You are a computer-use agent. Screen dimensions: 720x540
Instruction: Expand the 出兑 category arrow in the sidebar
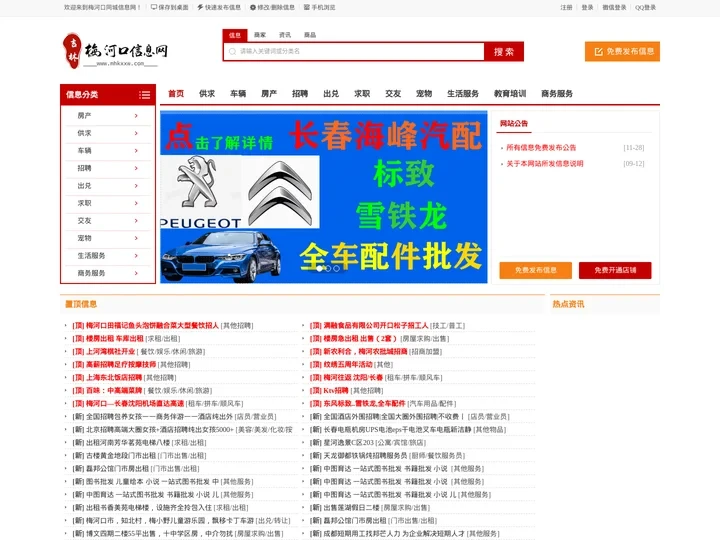click(136, 186)
